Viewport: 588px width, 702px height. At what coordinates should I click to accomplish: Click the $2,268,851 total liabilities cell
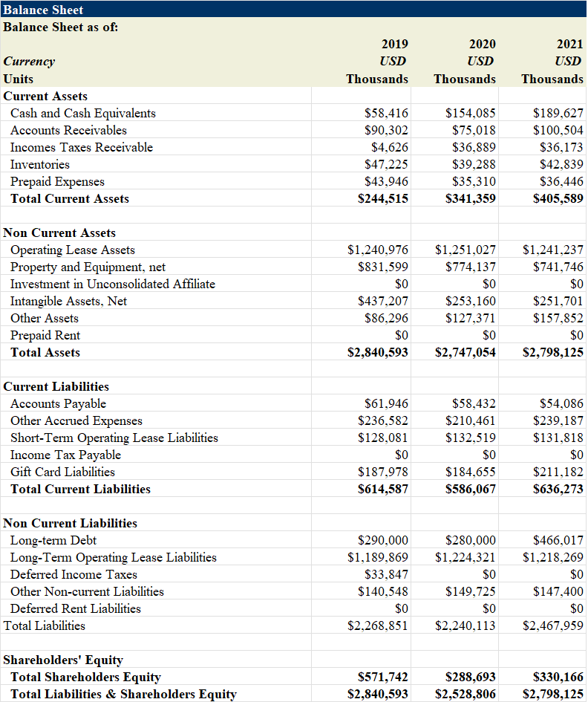(x=378, y=626)
